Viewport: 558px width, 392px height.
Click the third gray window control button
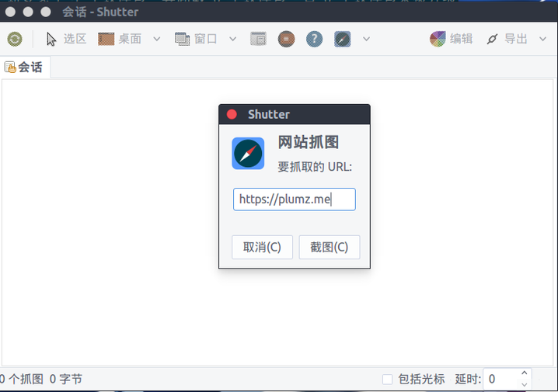pyautogui.click(x=46, y=12)
